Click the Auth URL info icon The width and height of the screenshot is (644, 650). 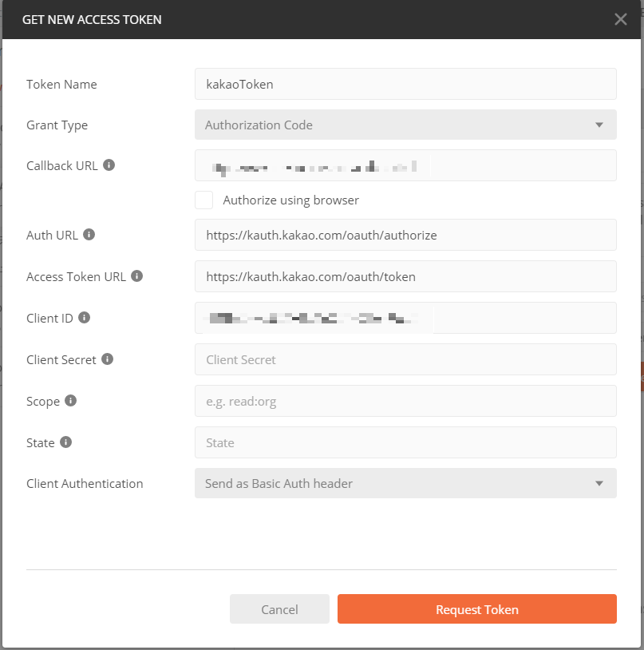(x=89, y=235)
